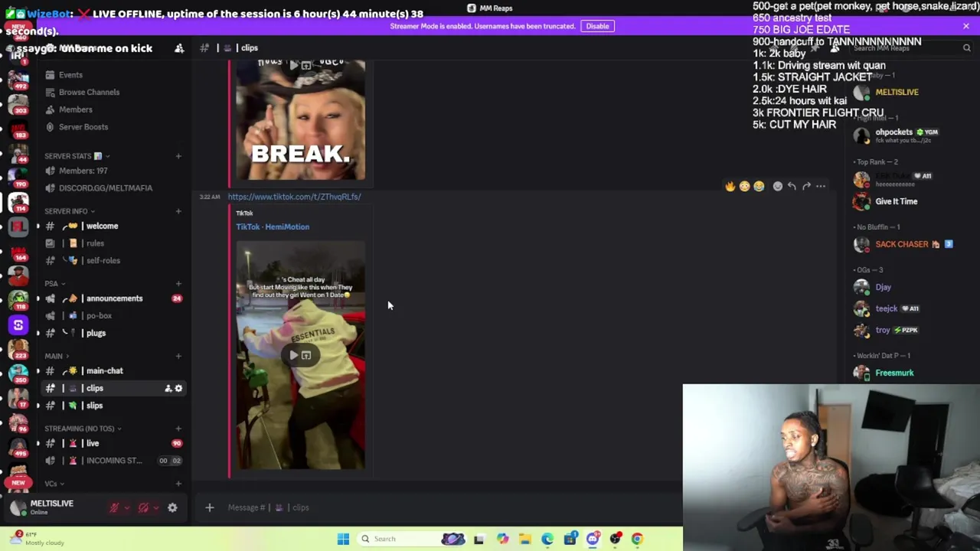980x551 pixels.
Task: Open headphone output options dropdown
Action: click(155, 507)
